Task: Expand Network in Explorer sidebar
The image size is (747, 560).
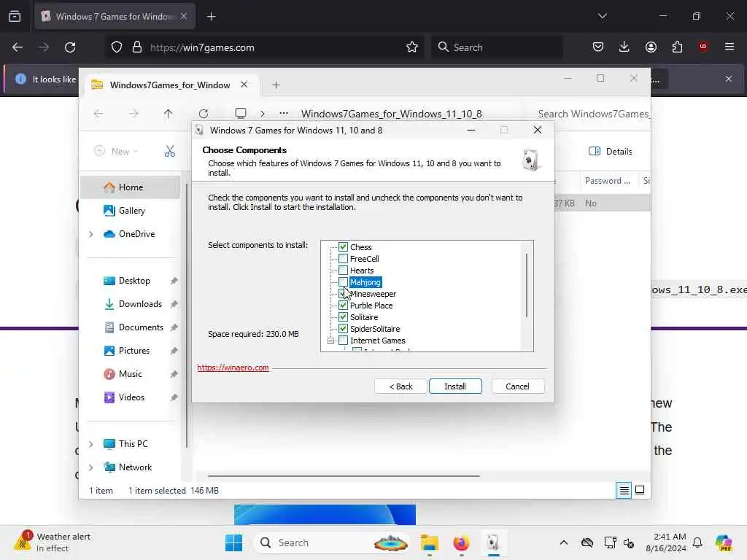Action: pyautogui.click(x=90, y=467)
